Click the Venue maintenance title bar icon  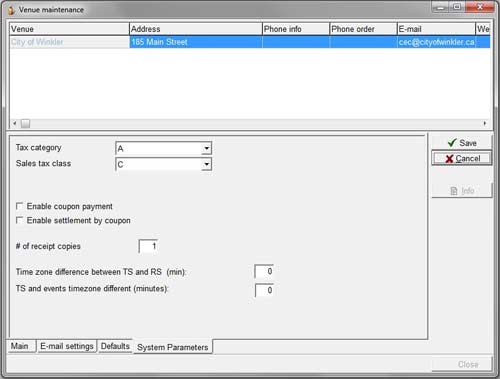(x=11, y=10)
